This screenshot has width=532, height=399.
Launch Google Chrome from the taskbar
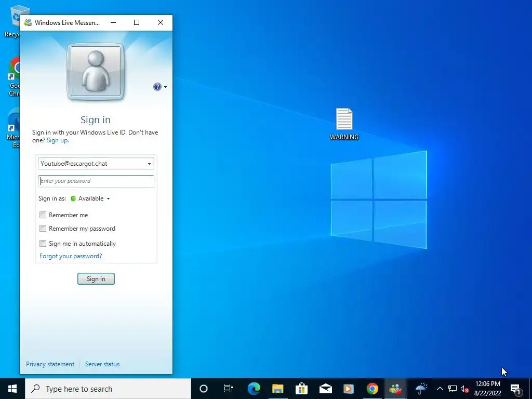click(372, 389)
